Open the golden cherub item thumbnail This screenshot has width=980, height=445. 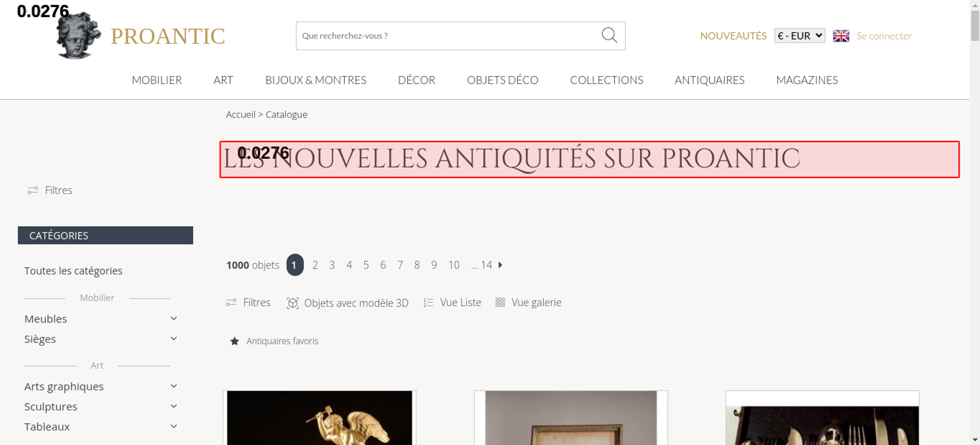click(x=319, y=418)
